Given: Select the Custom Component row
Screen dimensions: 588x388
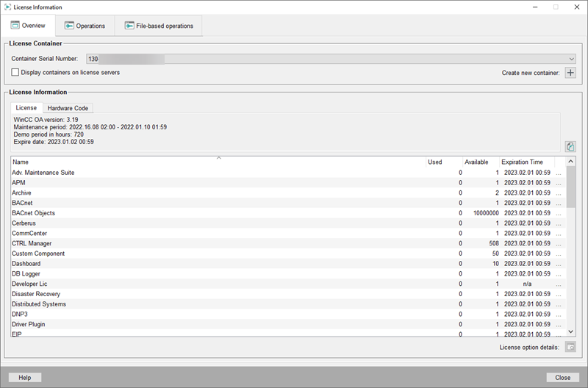Looking at the screenshot, I should (x=288, y=254).
